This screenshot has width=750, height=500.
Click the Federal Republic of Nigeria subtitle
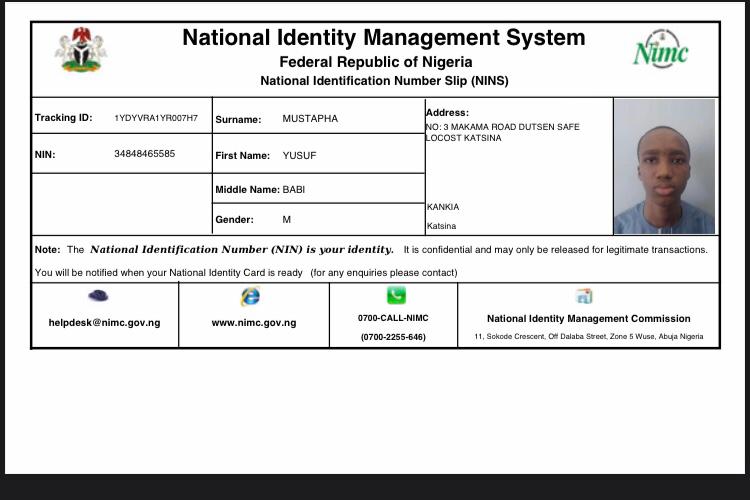376,62
